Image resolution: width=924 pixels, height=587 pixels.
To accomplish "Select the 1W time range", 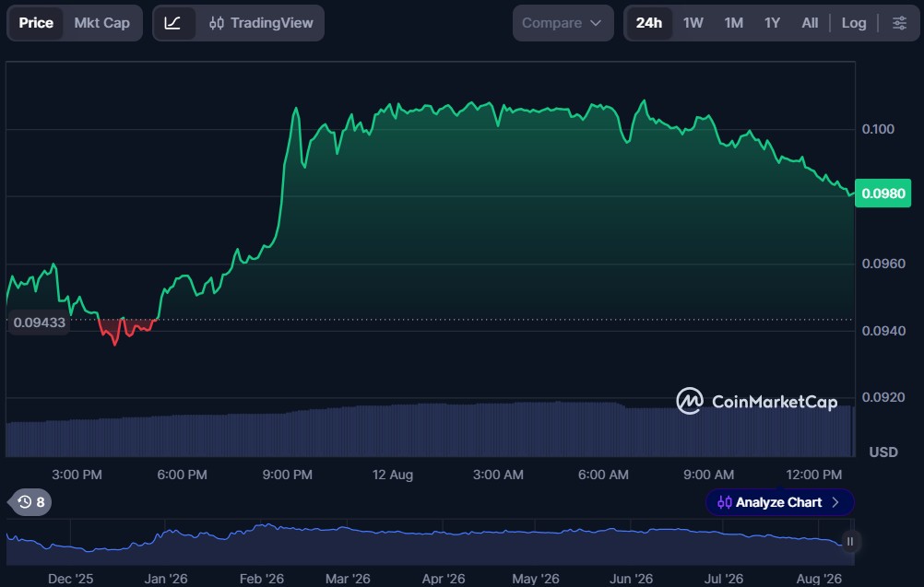I will [x=693, y=23].
